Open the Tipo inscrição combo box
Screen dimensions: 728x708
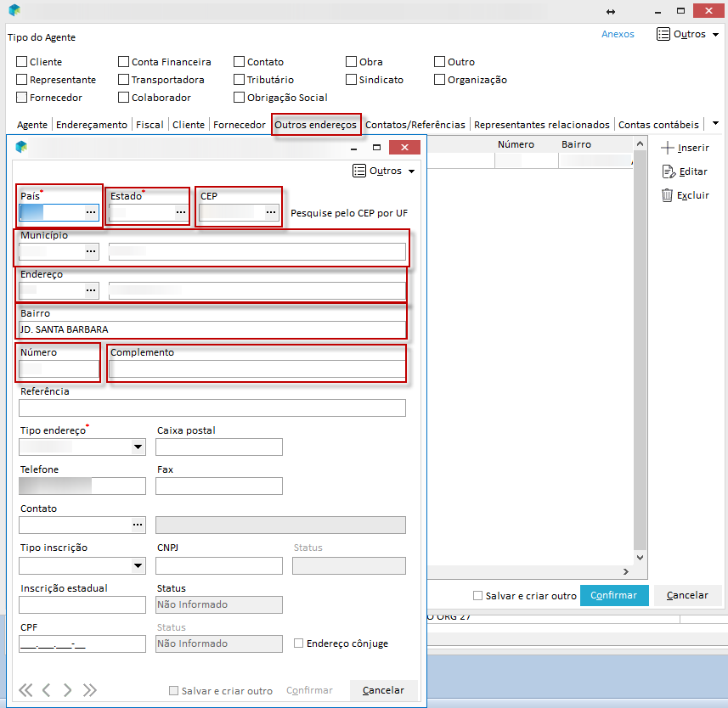pos(138,565)
